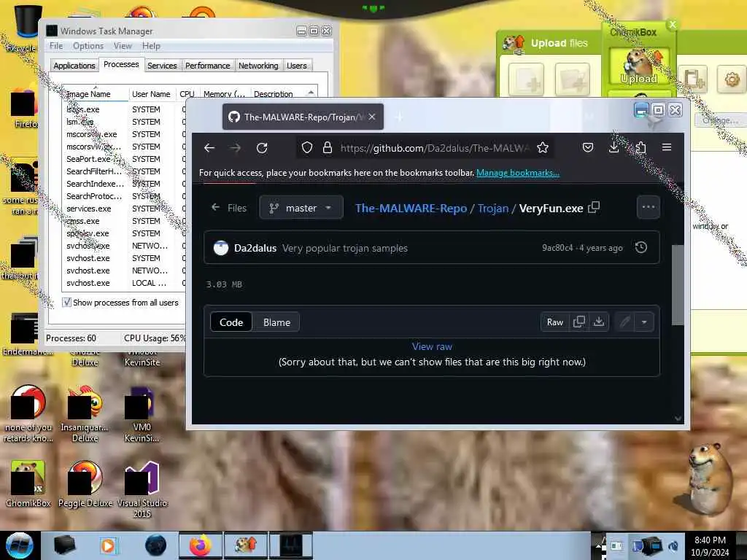This screenshot has width=747, height=560.
Task: Open commit 9ac80c4 link
Action: point(557,248)
